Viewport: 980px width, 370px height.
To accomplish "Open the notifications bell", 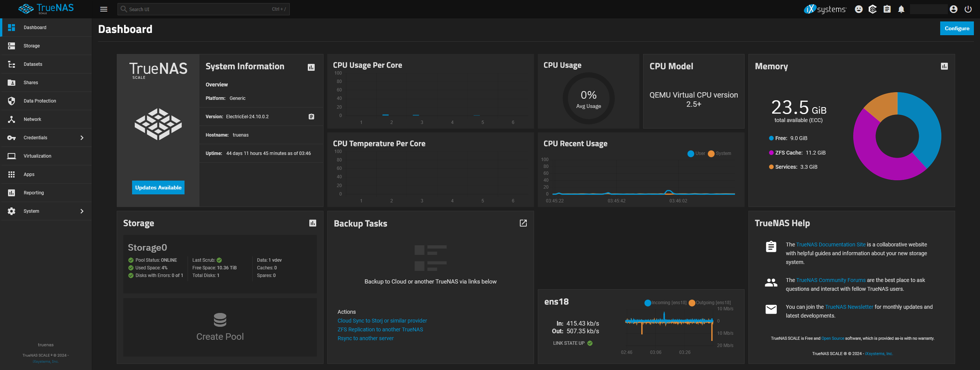I will coord(901,9).
